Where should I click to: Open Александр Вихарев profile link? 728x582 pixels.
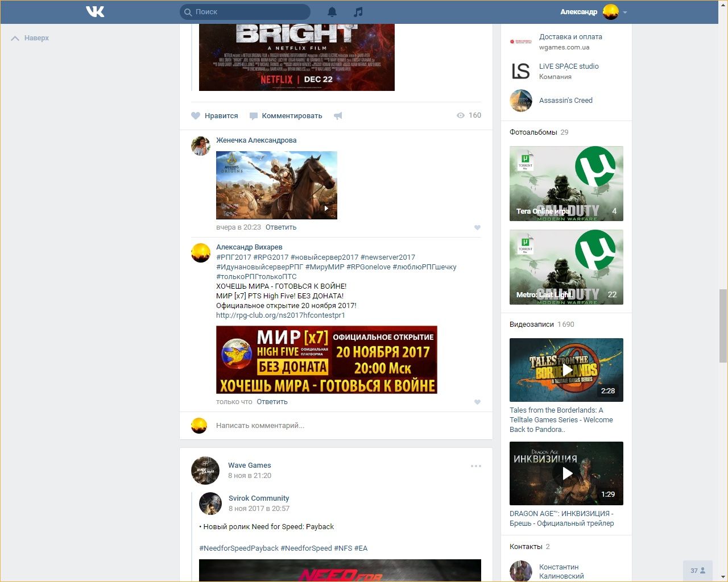tap(249, 247)
